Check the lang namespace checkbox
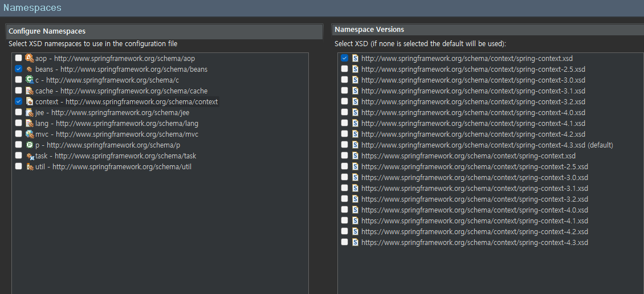 coord(18,122)
